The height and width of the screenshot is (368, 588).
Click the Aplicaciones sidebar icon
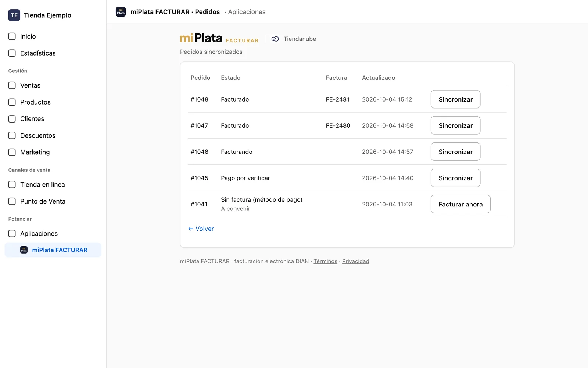[12, 233]
